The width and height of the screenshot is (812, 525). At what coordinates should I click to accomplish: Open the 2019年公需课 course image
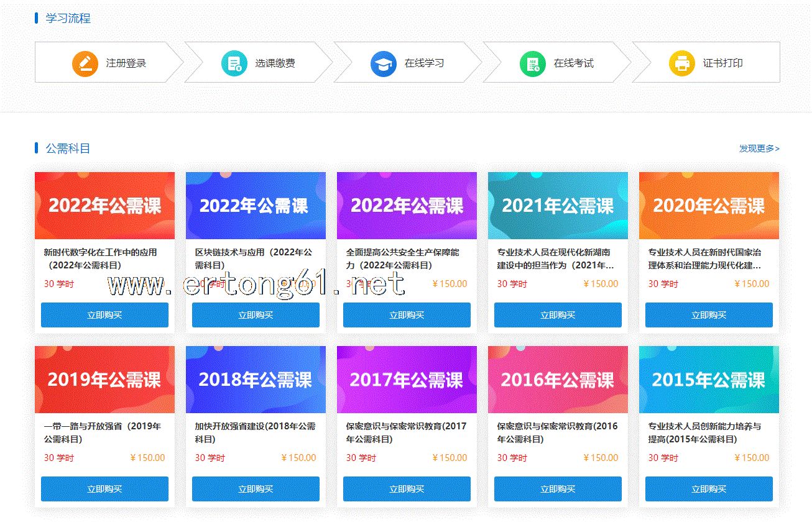(104, 380)
